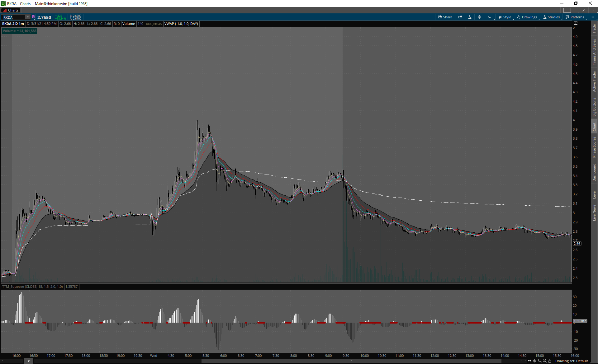This screenshot has height=364, width=598.
Task: Click the zoom out magnifier icon
Action: (544, 361)
